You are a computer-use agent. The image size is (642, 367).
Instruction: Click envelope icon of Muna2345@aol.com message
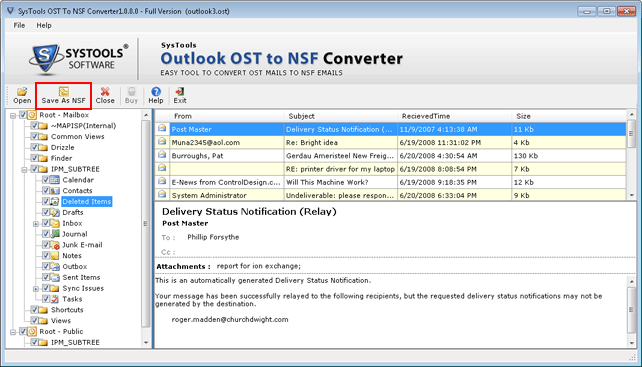click(162, 141)
